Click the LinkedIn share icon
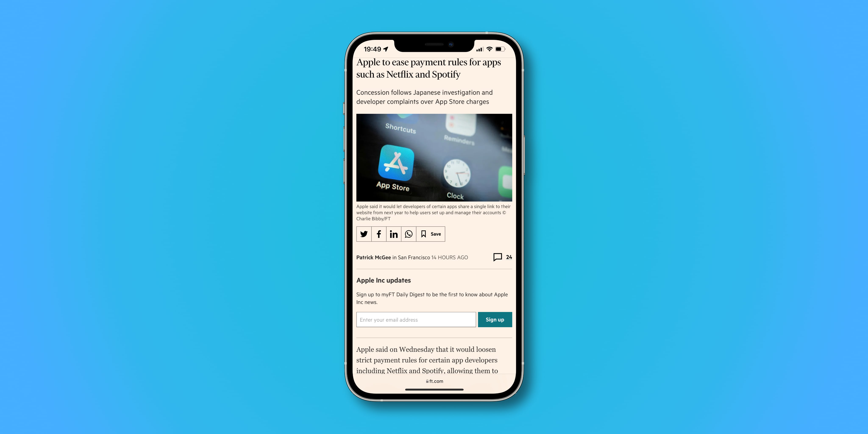This screenshot has height=434, width=868. tap(394, 234)
